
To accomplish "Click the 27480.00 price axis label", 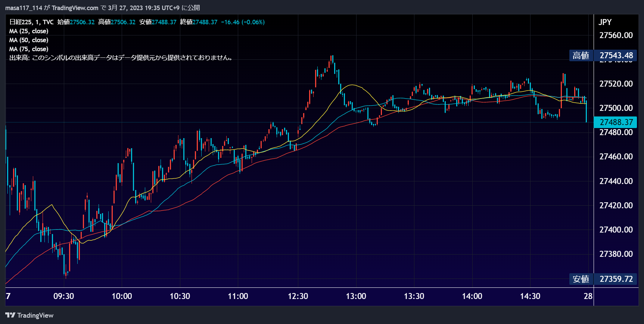I will pyautogui.click(x=616, y=132).
